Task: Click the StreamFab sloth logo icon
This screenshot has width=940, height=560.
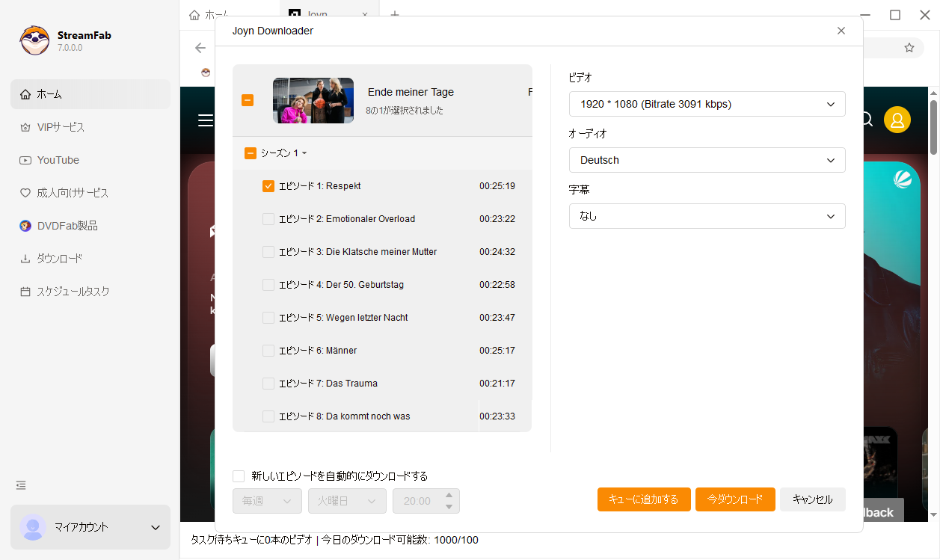Action: tap(34, 41)
